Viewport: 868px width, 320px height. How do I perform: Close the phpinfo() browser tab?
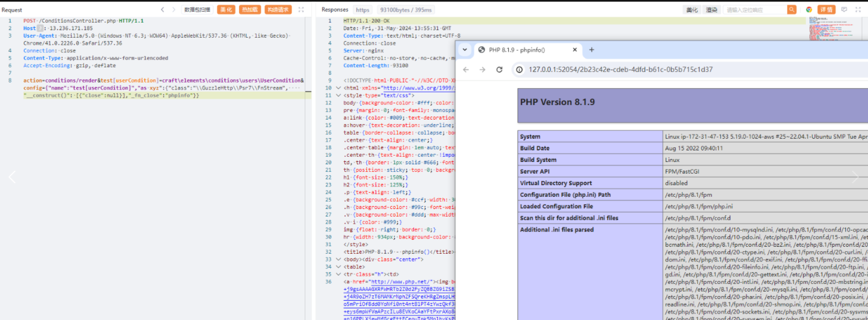pyautogui.click(x=576, y=50)
